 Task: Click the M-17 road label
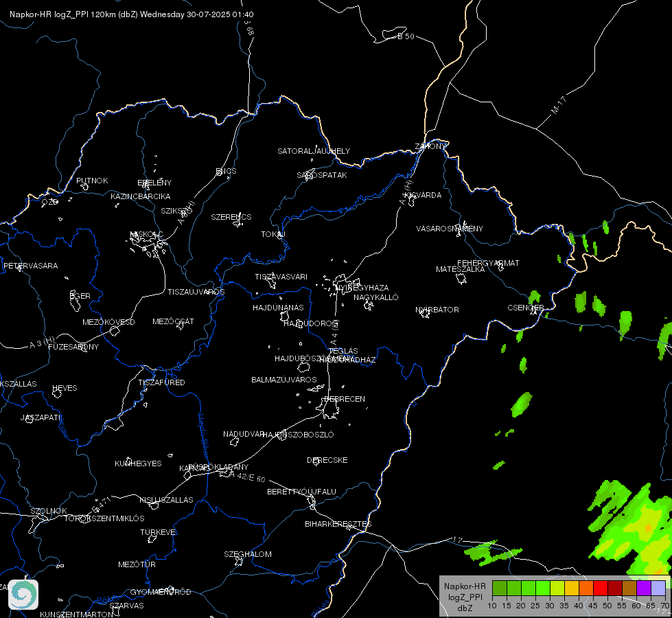[x=559, y=105]
